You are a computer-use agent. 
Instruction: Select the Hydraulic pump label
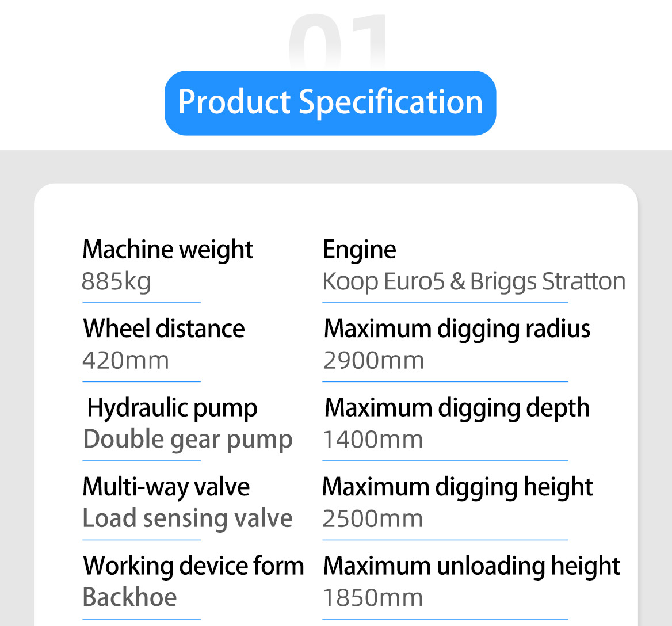(172, 409)
